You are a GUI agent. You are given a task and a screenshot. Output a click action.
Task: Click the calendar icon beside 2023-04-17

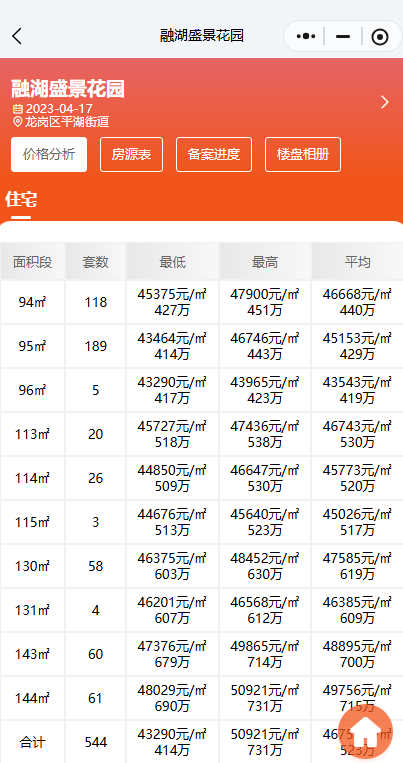18,109
